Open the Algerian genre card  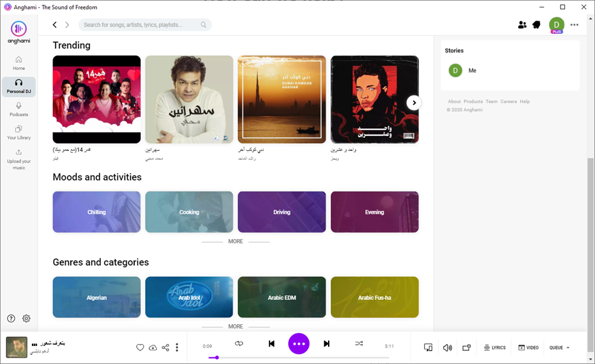97,297
